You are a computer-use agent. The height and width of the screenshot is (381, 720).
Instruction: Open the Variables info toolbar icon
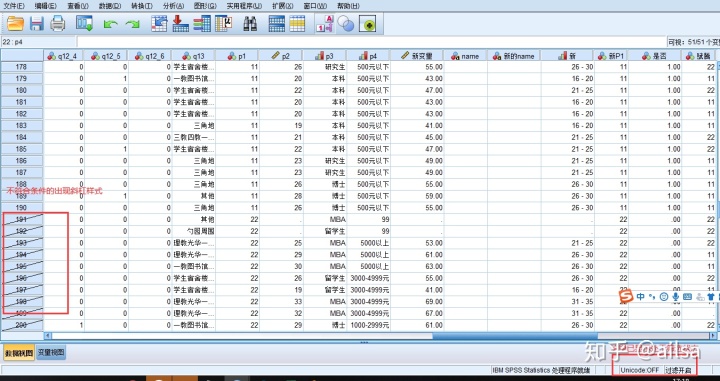pyautogui.click(x=202, y=23)
